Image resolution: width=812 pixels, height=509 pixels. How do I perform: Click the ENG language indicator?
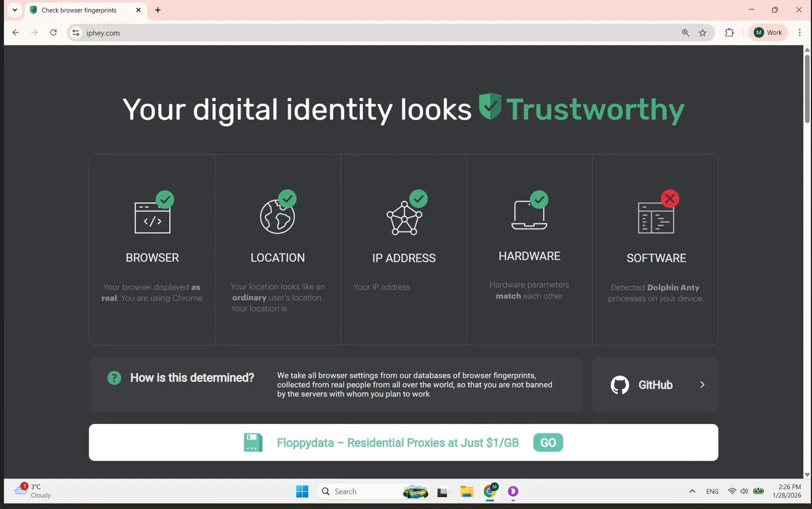click(x=712, y=492)
